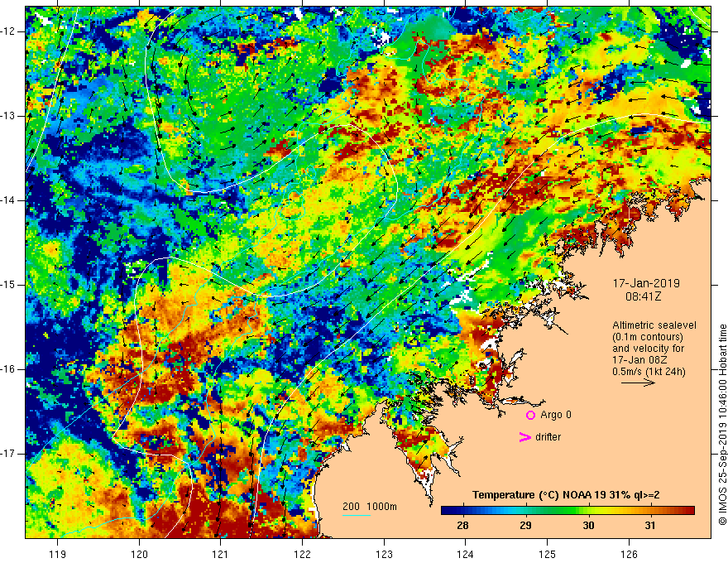The height and width of the screenshot is (563, 728).
Task: Click the magenta Argo circle legend symbol
Action: (530, 415)
